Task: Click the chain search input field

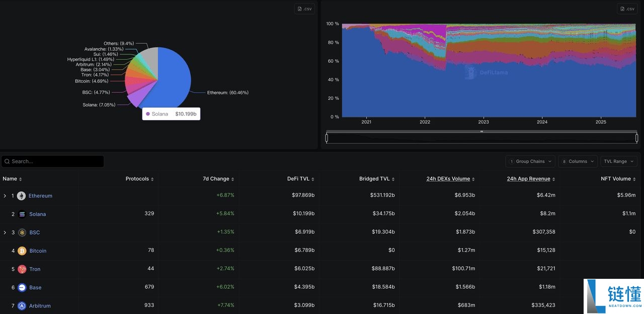Action: coord(55,161)
